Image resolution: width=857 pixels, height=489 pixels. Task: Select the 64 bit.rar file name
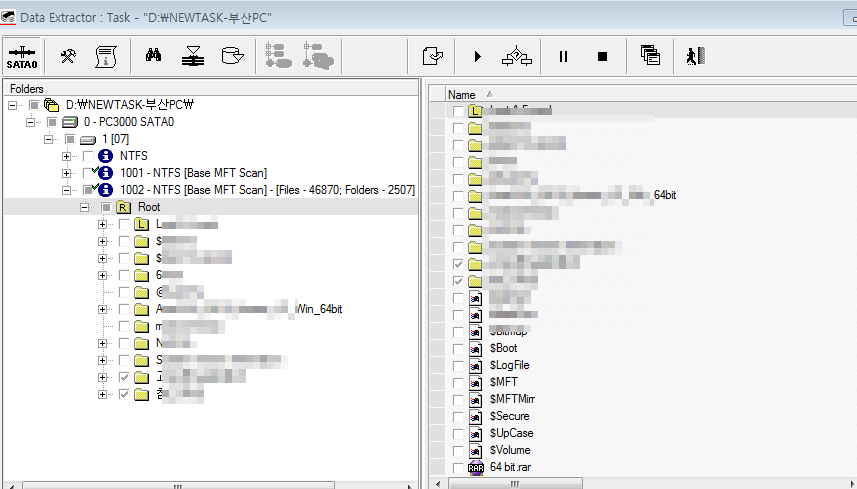pyautogui.click(x=510, y=467)
